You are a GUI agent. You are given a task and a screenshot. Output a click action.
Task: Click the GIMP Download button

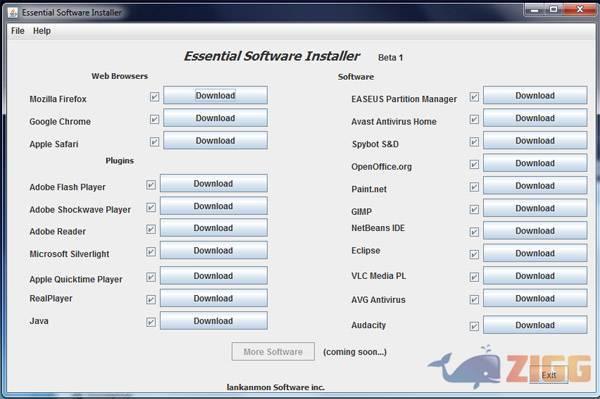pos(535,208)
